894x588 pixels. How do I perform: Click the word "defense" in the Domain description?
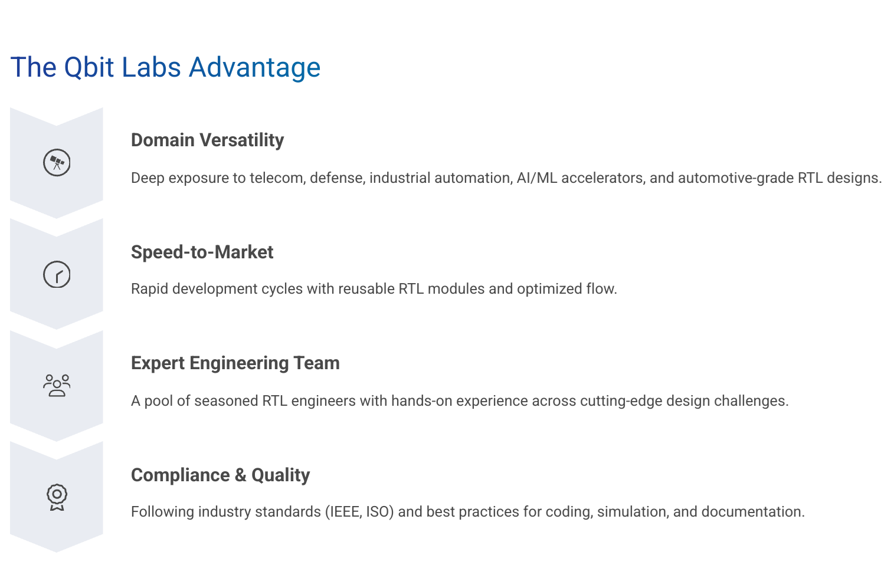click(x=337, y=178)
